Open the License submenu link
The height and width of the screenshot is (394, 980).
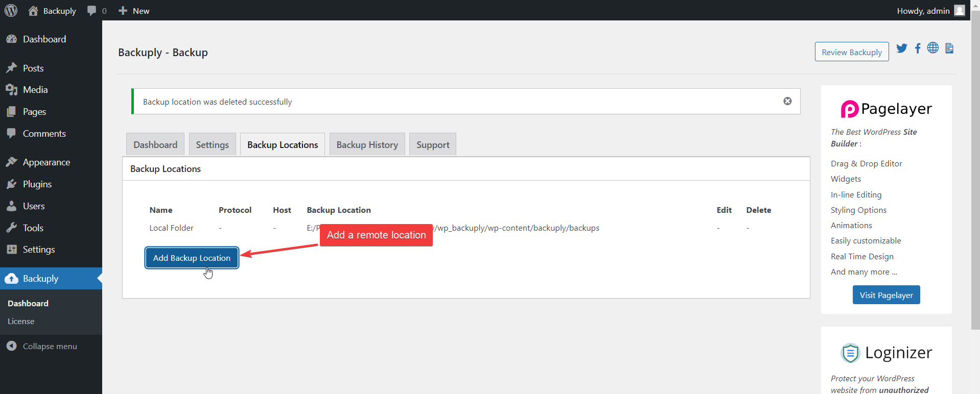pyautogui.click(x=21, y=322)
